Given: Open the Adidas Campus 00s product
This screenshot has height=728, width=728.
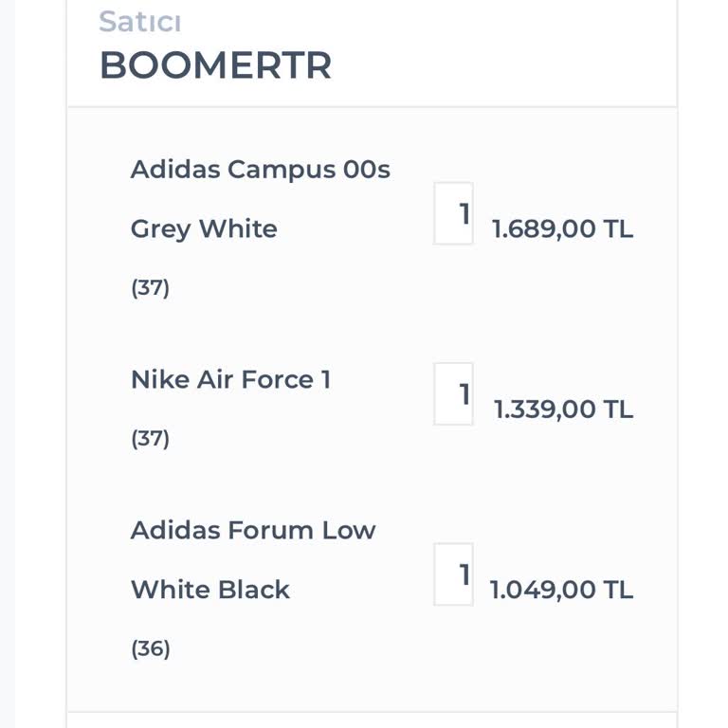Looking at the screenshot, I should (x=260, y=170).
